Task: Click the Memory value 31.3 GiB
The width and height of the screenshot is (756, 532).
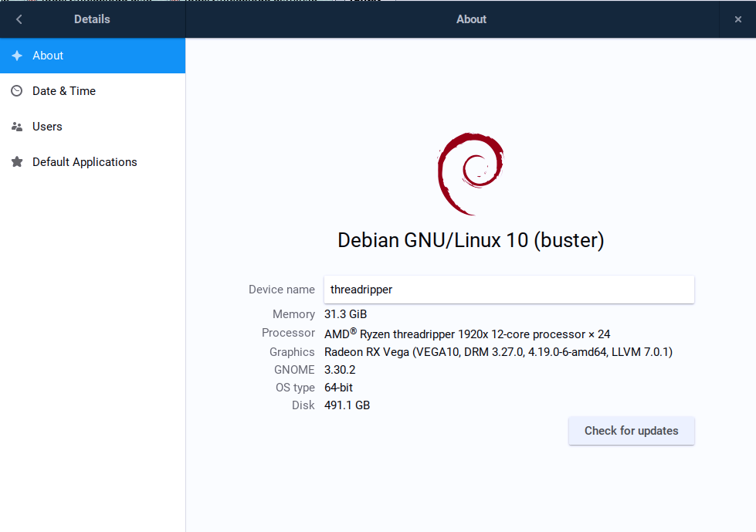Action: 345,314
